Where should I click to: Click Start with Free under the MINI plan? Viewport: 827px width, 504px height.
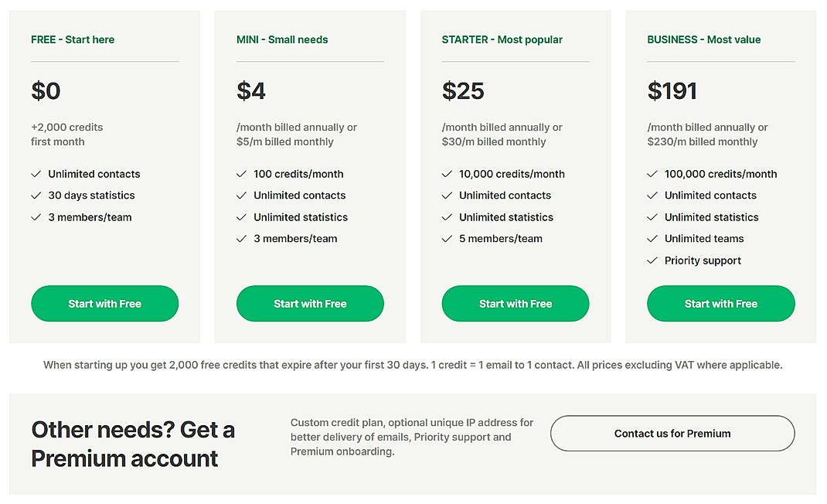coord(310,304)
